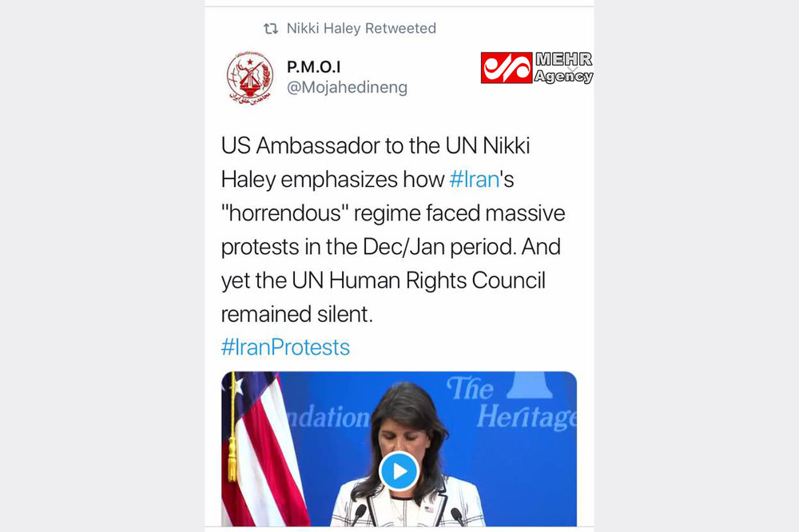
Task: Click the "remained silent." tweet line
Action: click(x=297, y=313)
